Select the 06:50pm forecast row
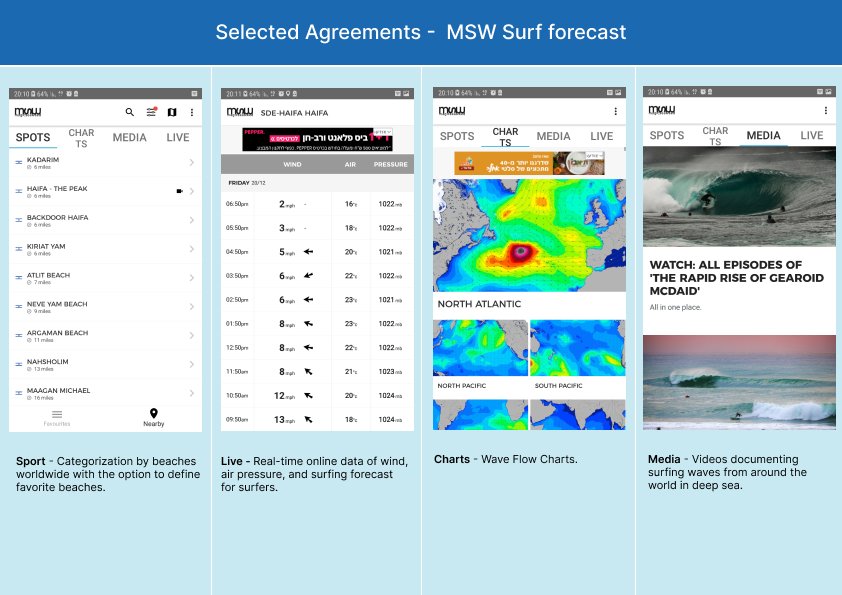Viewport: 842px width, 595px height. [317, 204]
